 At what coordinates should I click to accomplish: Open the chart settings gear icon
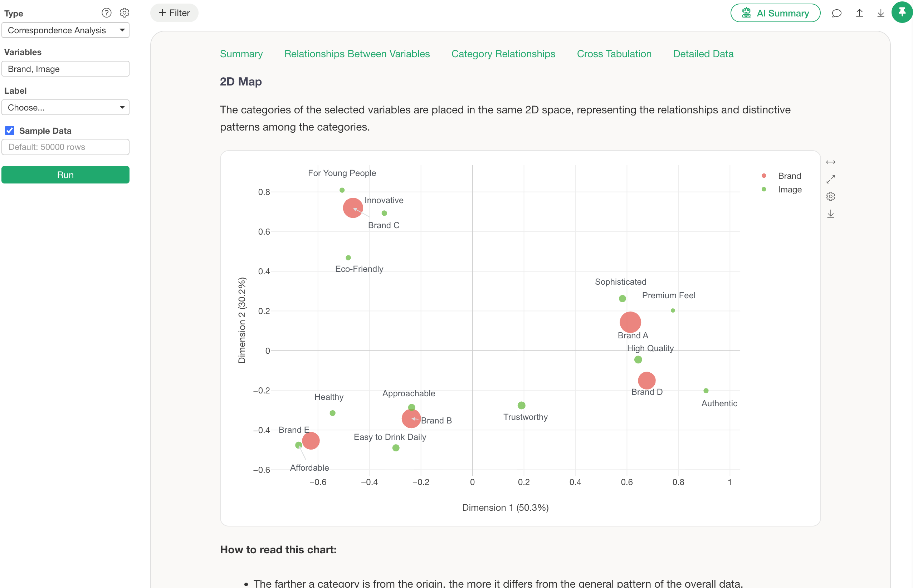click(x=830, y=196)
